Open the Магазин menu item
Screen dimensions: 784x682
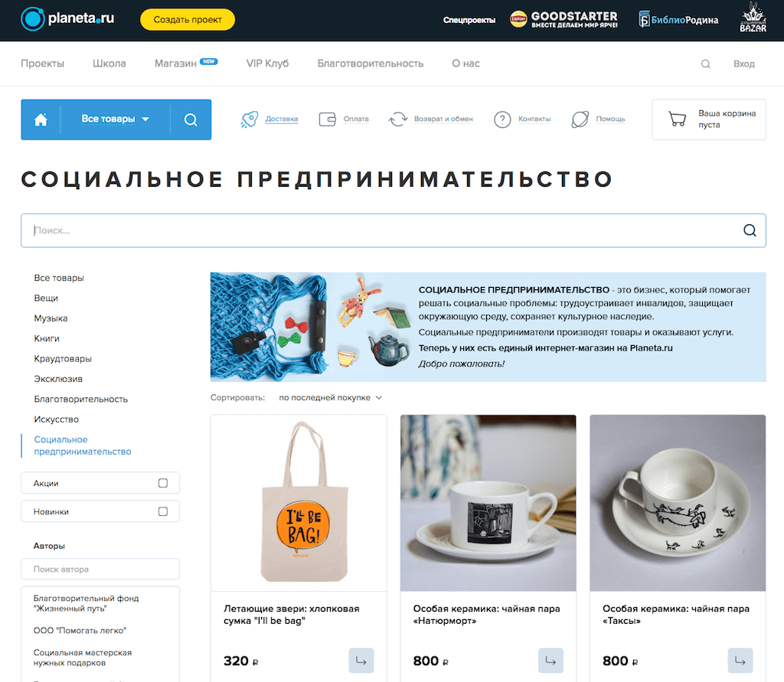point(175,64)
